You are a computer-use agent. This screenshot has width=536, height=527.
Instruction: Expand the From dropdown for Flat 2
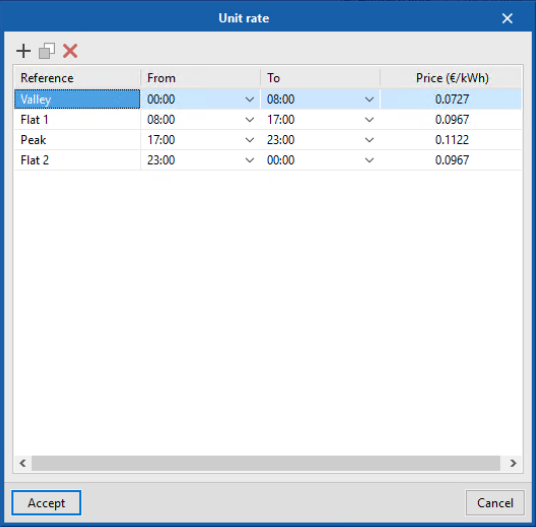[x=250, y=160]
